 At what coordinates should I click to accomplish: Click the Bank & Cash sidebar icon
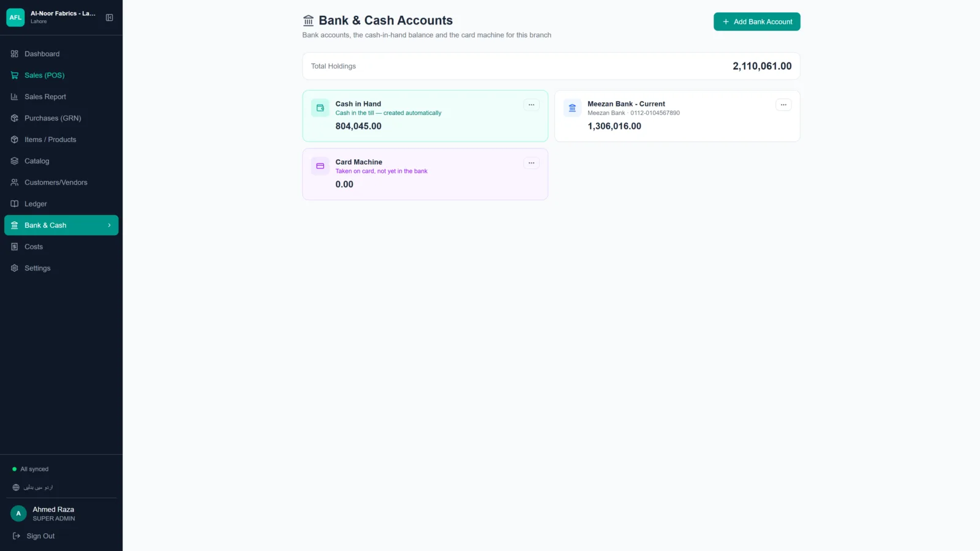[15, 225]
